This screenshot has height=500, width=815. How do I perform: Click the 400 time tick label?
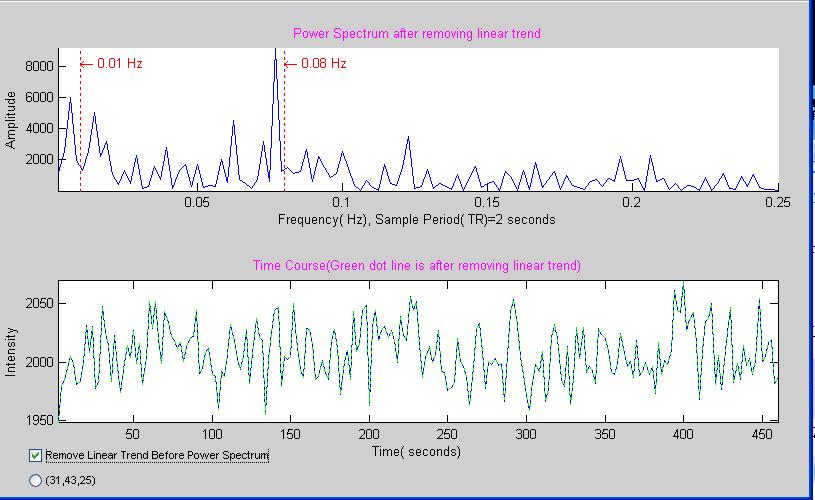[683, 434]
